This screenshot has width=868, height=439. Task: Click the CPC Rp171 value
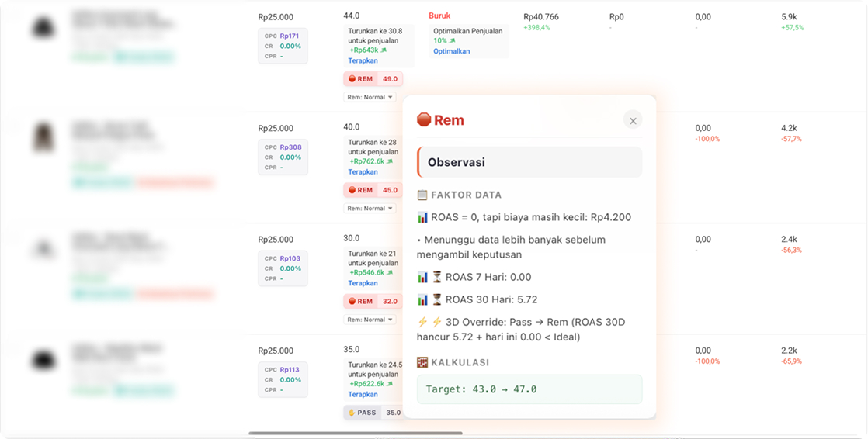(290, 36)
